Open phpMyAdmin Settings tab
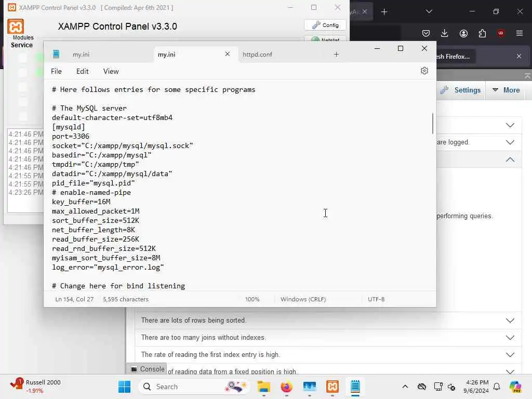 pos(460,90)
